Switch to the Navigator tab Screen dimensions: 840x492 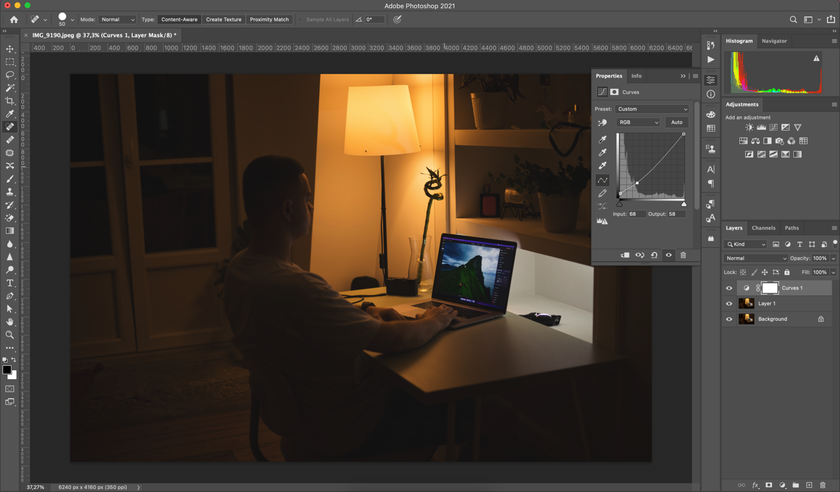click(x=774, y=41)
